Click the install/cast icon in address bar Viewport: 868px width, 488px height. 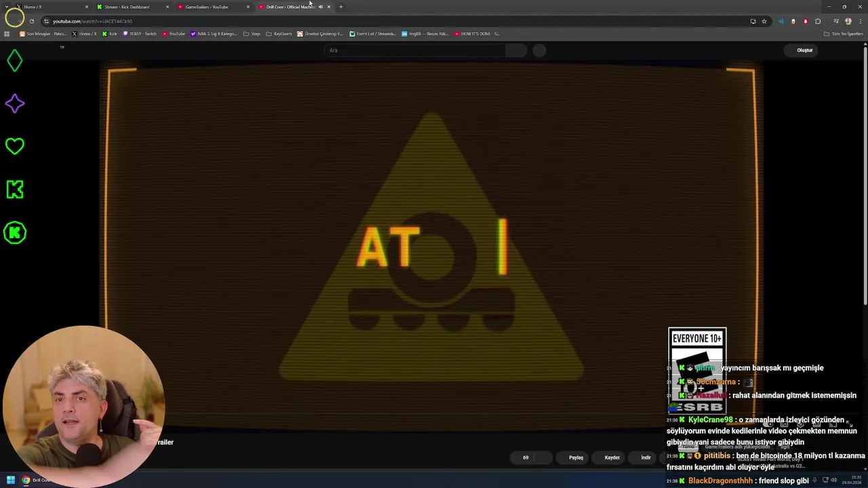753,21
